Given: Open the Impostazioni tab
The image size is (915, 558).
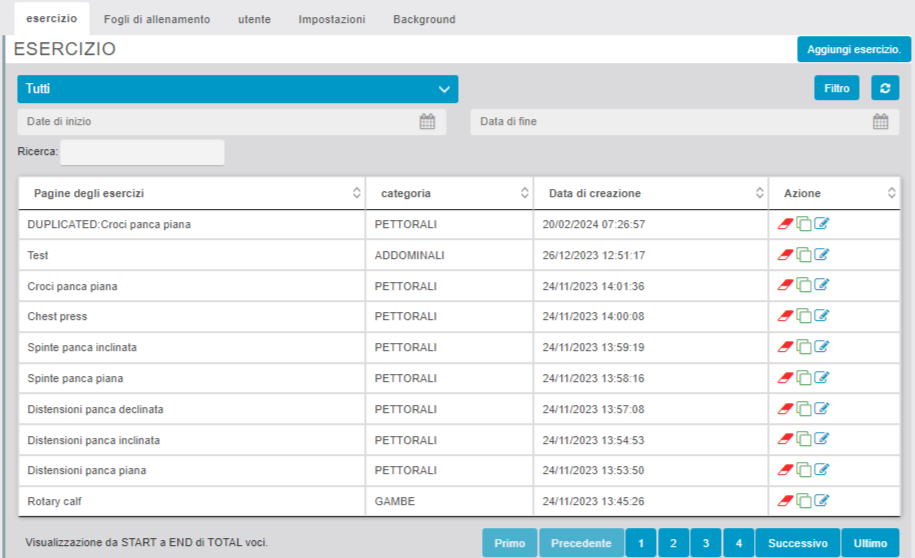Looking at the screenshot, I should [x=331, y=19].
